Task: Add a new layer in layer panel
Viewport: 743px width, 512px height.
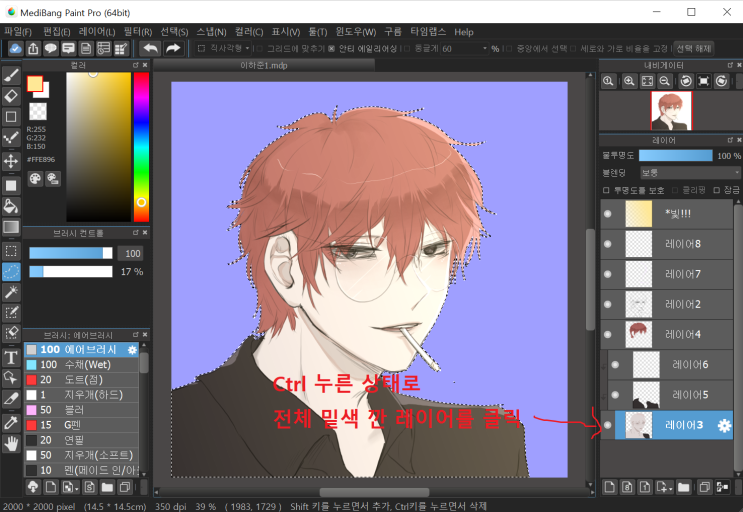Action: pyautogui.click(x=609, y=487)
